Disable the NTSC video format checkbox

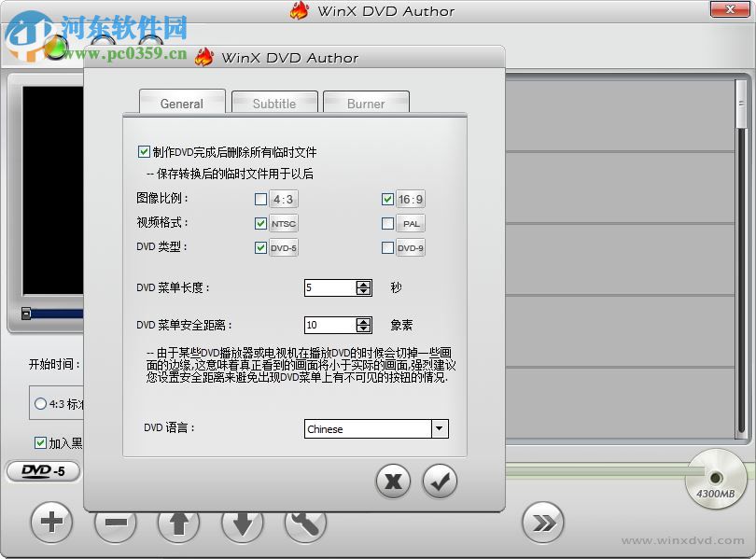point(261,223)
